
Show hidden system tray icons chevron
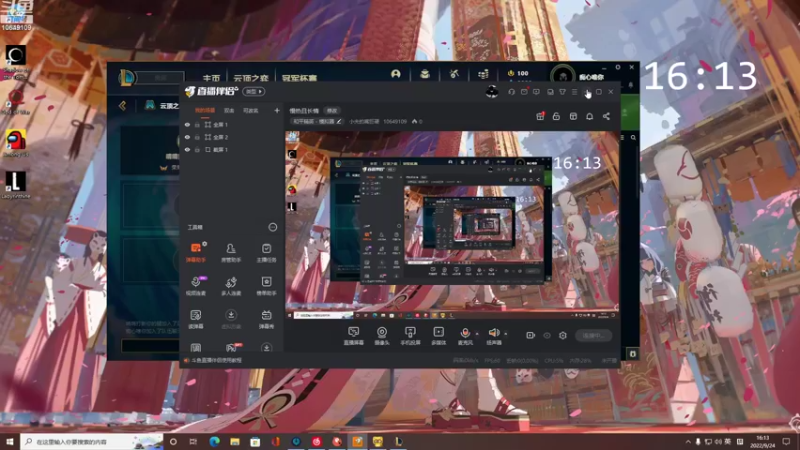point(688,441)
